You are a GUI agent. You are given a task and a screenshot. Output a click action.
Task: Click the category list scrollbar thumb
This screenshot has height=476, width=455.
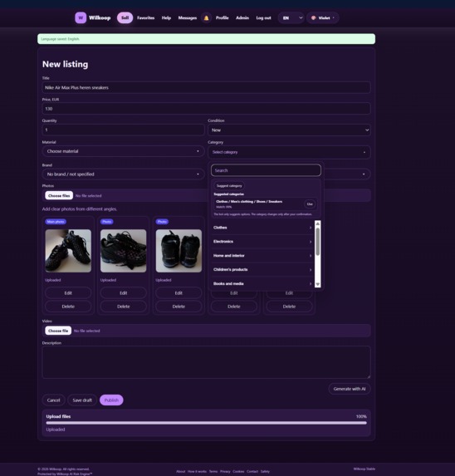318,242
